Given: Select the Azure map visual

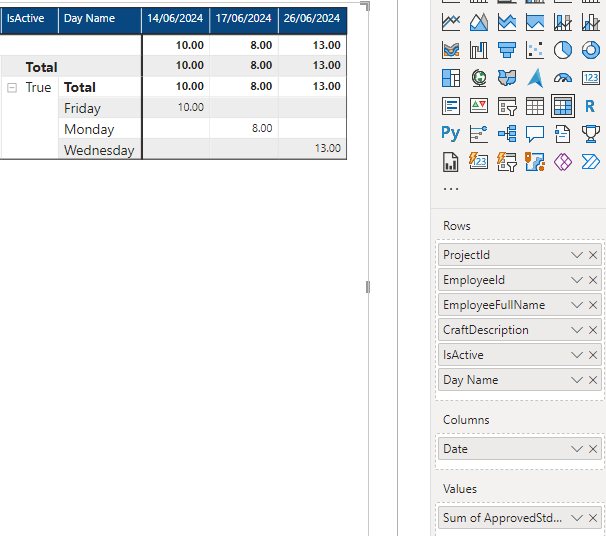Looking at the screenshot, I should click(535, 78).
